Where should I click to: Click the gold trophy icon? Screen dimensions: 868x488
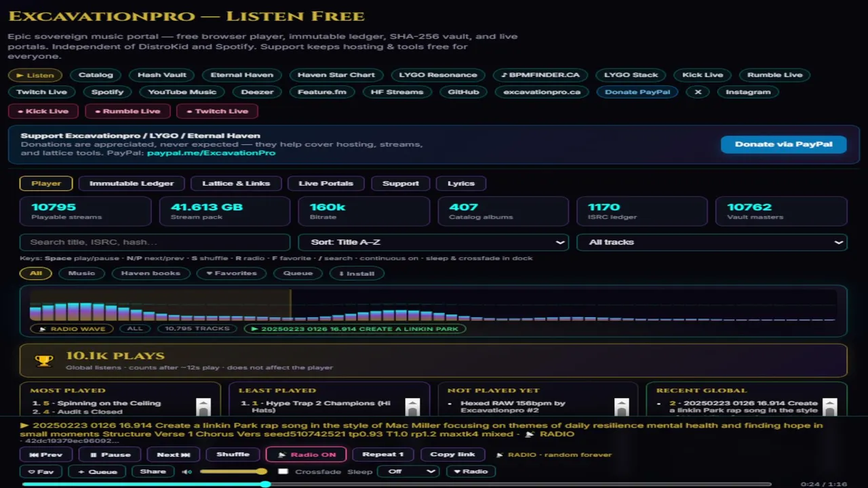(x=44, y=361)
